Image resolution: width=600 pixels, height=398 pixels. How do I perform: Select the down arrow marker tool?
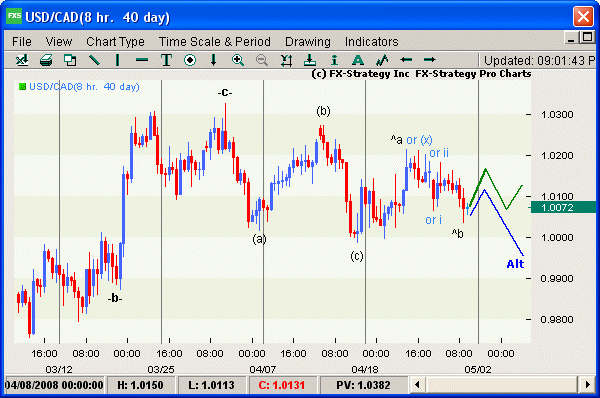(214, 60)
